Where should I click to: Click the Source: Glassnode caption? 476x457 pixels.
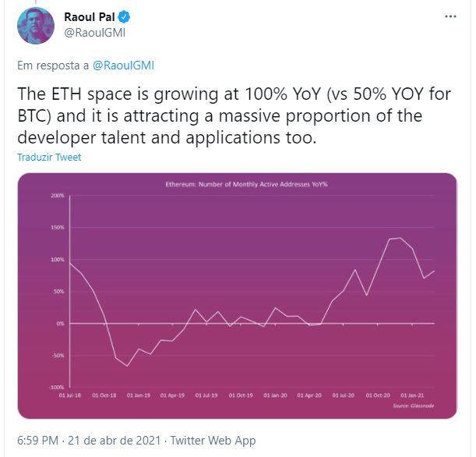pyautogui.click(x=414, y=406)
